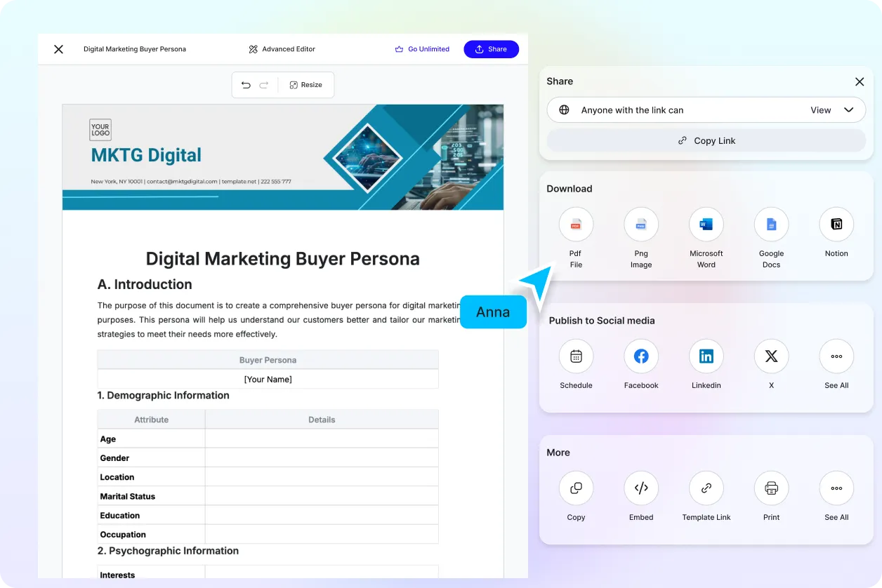Open the Schedule post option
Screen dimensions: 882x588
[x=576, y=356]
